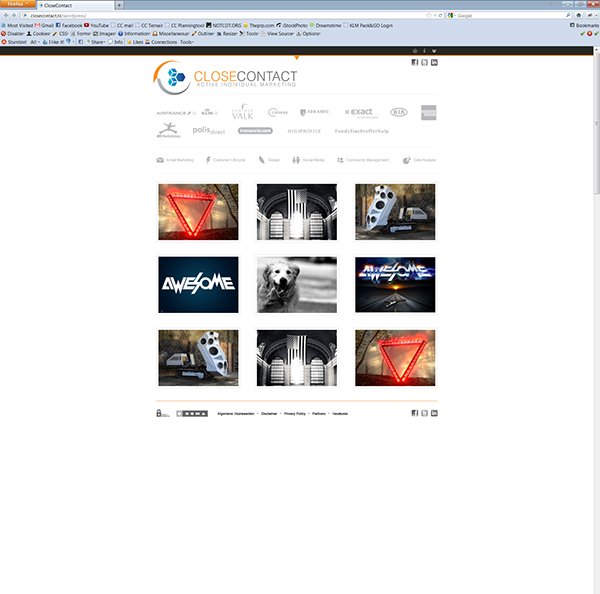The image size is (600, 594).
Task: Open the AWESOME highway sunset thumbnail
Action: 395,285
